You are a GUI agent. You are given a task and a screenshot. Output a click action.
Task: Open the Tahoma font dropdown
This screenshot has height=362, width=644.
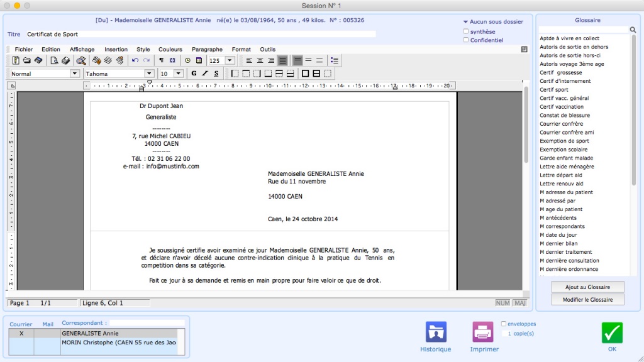pos(149,74)
